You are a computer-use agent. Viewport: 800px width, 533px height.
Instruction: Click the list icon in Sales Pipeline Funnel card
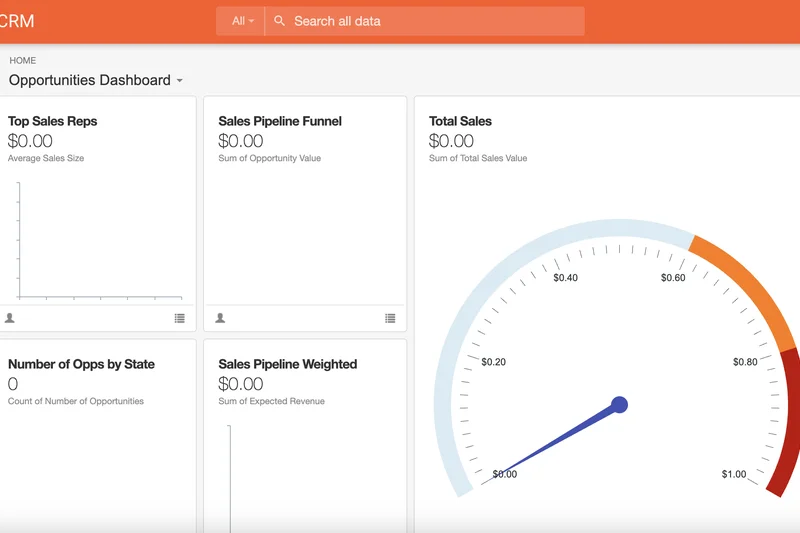click(x=390, y=318)
